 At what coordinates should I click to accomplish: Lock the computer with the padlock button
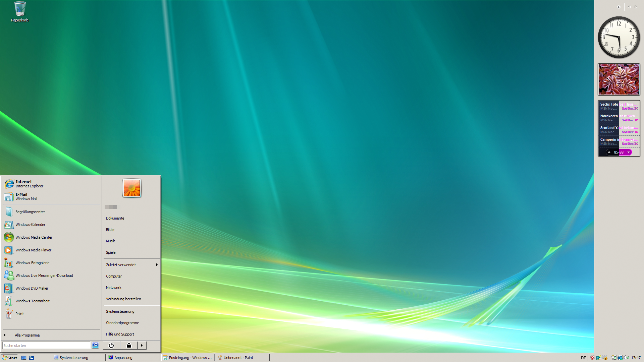coord(129,345)
